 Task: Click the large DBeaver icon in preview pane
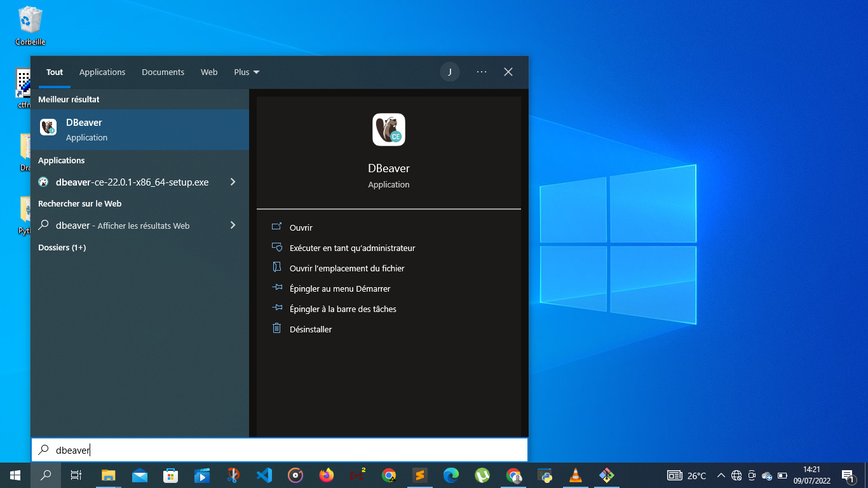389,130
